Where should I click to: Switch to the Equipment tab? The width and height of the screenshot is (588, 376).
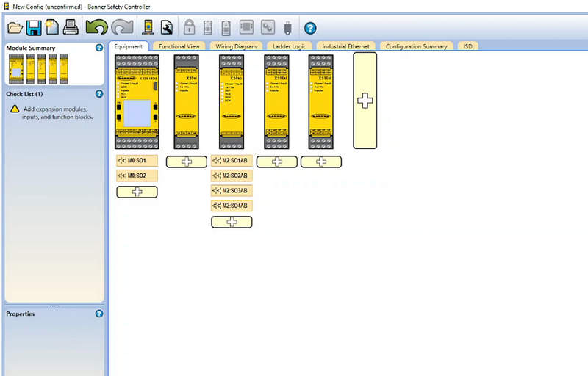pyautogui.click(x=128, y=46)
